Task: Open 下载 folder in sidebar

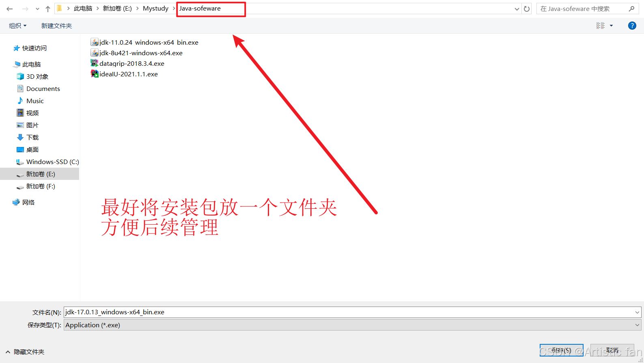Action: coord(32,137)
